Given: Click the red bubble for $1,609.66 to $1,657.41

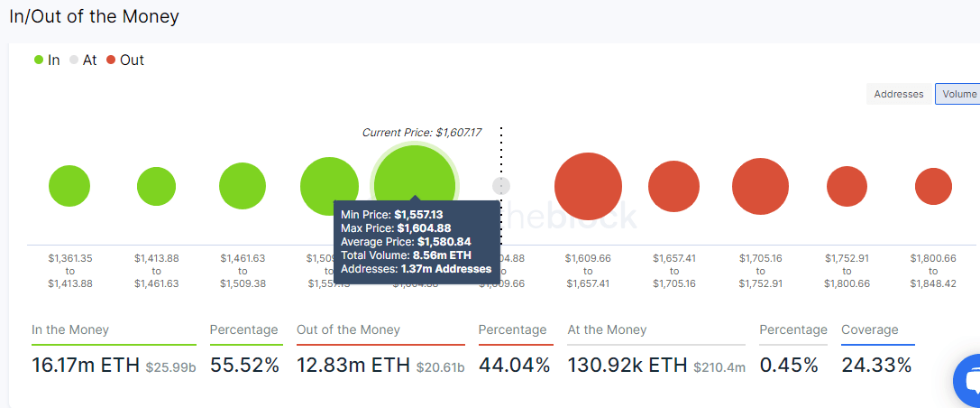Looking at the screenshot, I should pos(588,187).
